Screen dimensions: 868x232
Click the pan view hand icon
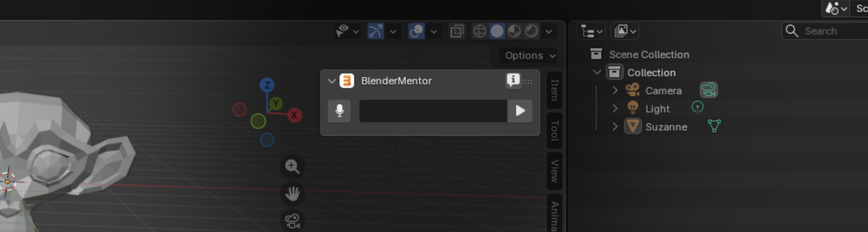coord(292,194)
